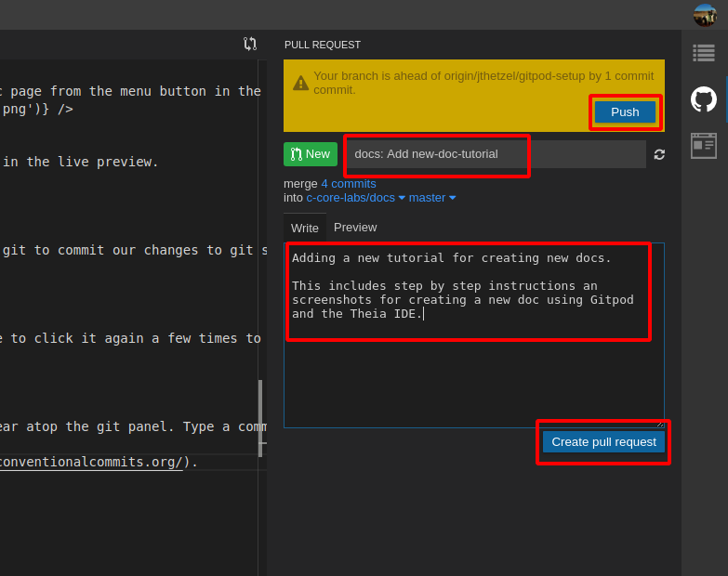Switch to the Preview tab

click(x=355, y=228)
